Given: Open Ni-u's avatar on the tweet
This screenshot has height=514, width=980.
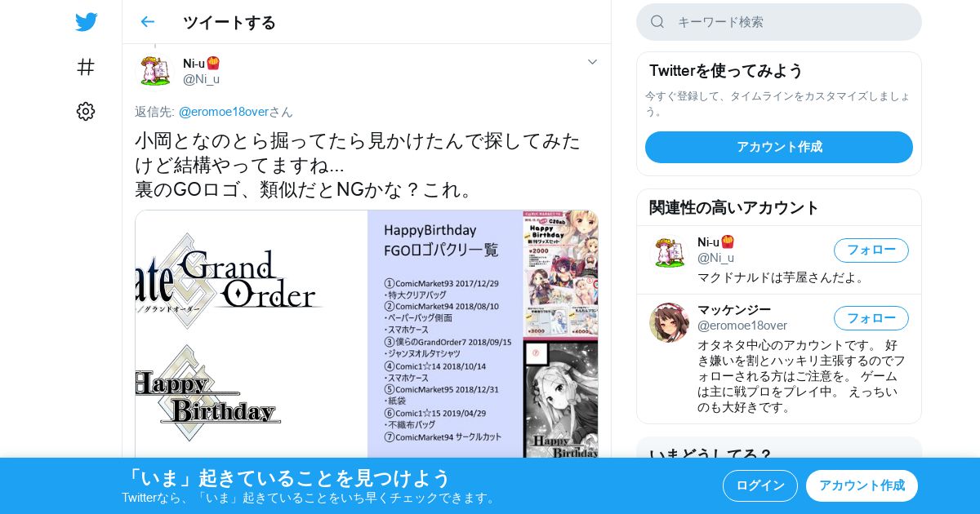Looking at the screenshot, I should [154, 71].
